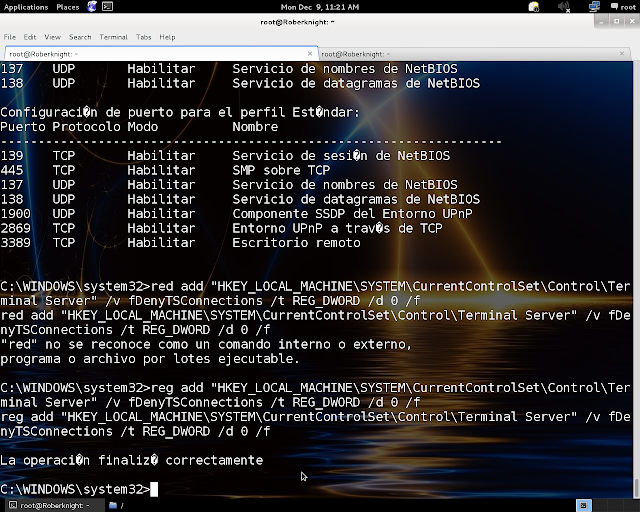Launch terminal from top panel icon
Screen dimensions: 640x512
pyautogui.click(x=107, y=7)
